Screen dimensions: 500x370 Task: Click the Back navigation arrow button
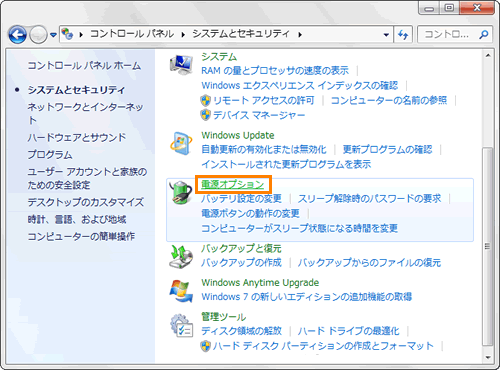(17, 34)
